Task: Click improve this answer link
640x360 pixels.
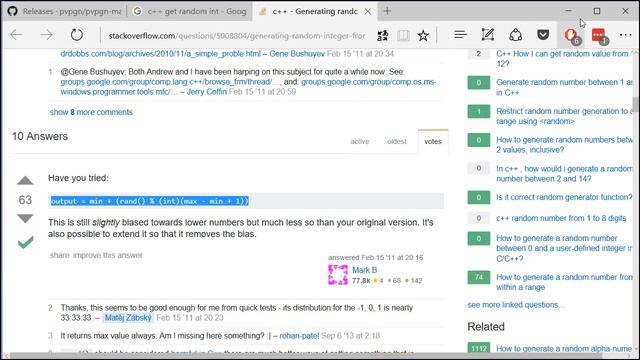Action: pos(108,256)
